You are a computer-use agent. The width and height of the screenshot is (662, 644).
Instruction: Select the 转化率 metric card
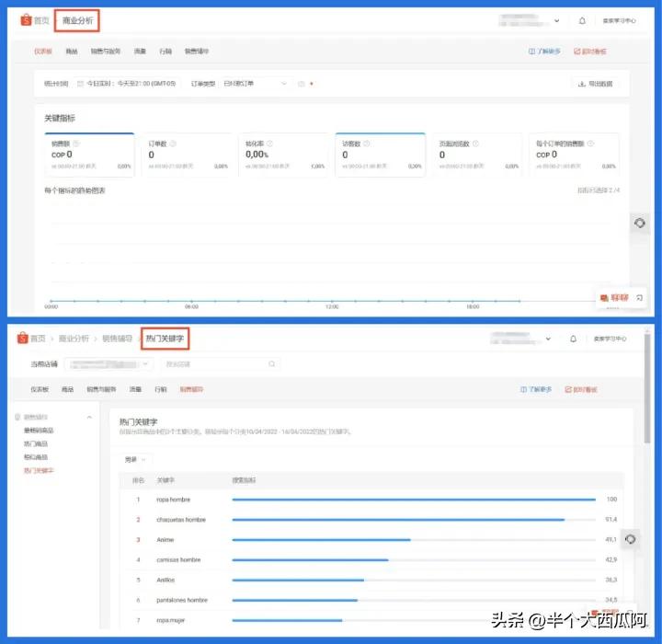click(283, 155)
